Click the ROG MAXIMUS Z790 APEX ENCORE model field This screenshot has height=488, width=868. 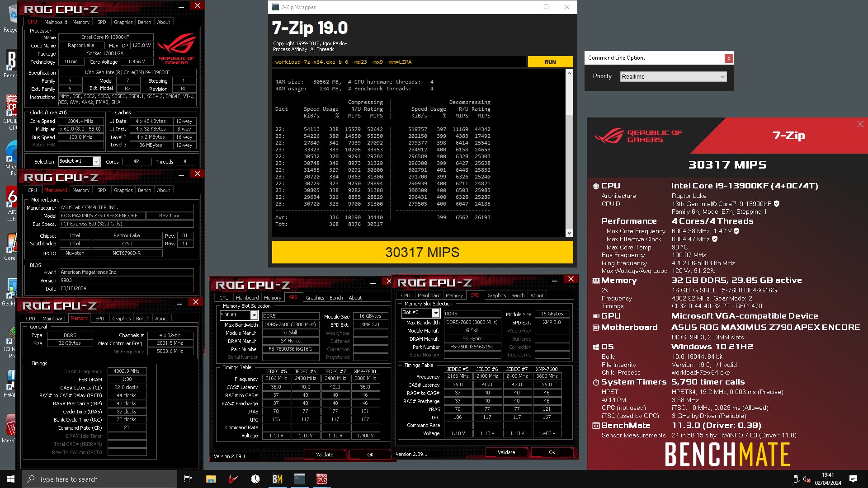[x=102, y=216]
